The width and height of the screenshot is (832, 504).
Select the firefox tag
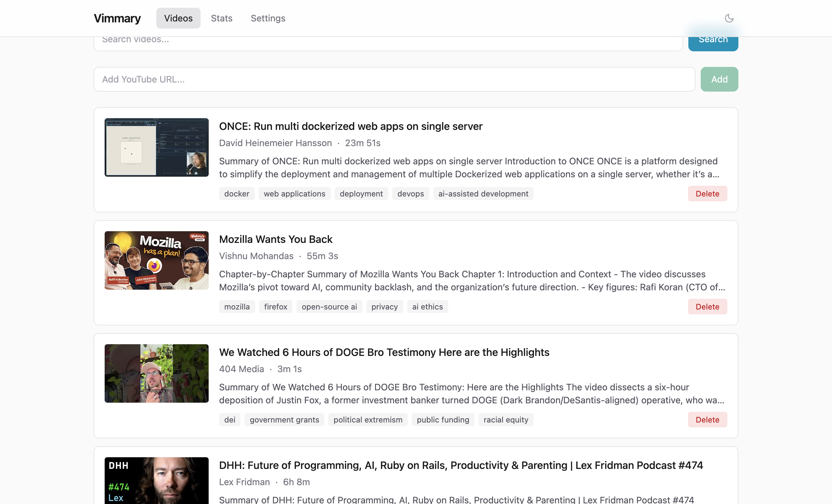[275, 306]
